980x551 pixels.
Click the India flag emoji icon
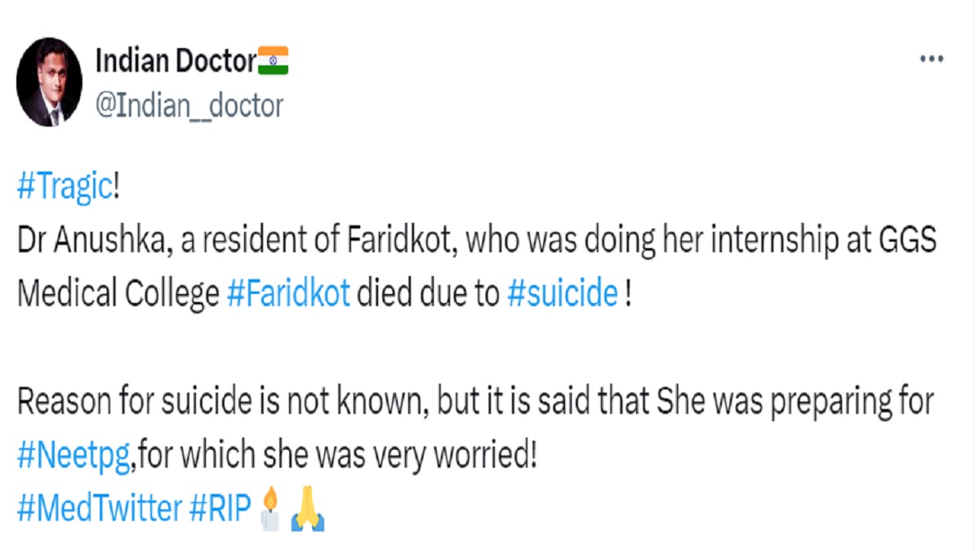point(273,60)
